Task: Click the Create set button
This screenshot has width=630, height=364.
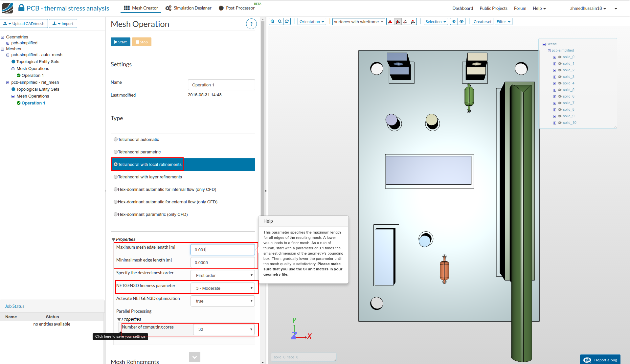Action: (x=483, y=22)
